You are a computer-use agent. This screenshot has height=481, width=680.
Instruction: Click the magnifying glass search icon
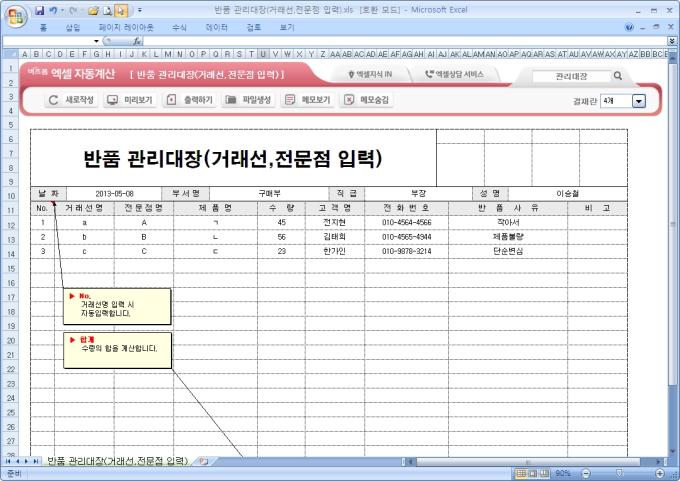618,76
